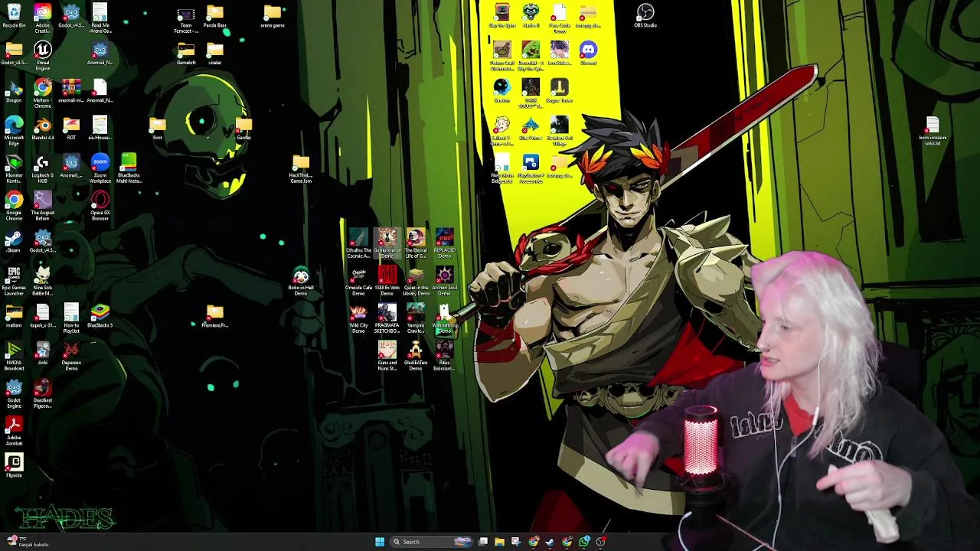Open Steam from the taskbar
This screenshot has height=551, width=980.
tap(550, 542)
